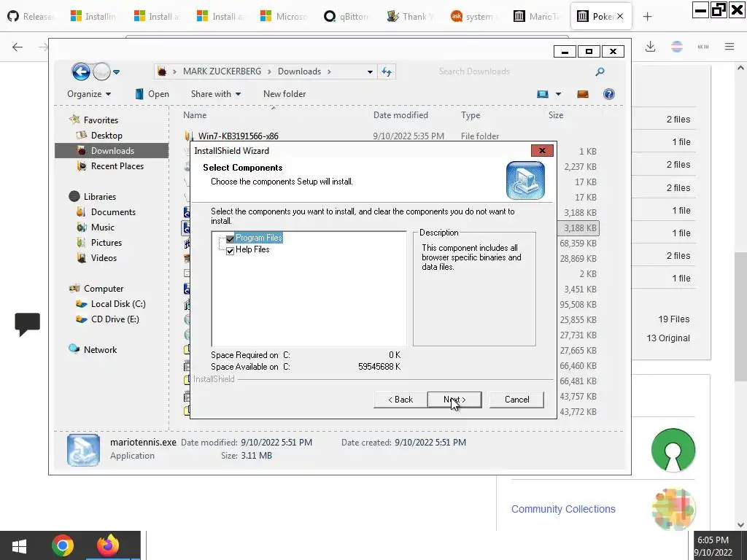Open the view options dropdown arrow

coord(558,94)
